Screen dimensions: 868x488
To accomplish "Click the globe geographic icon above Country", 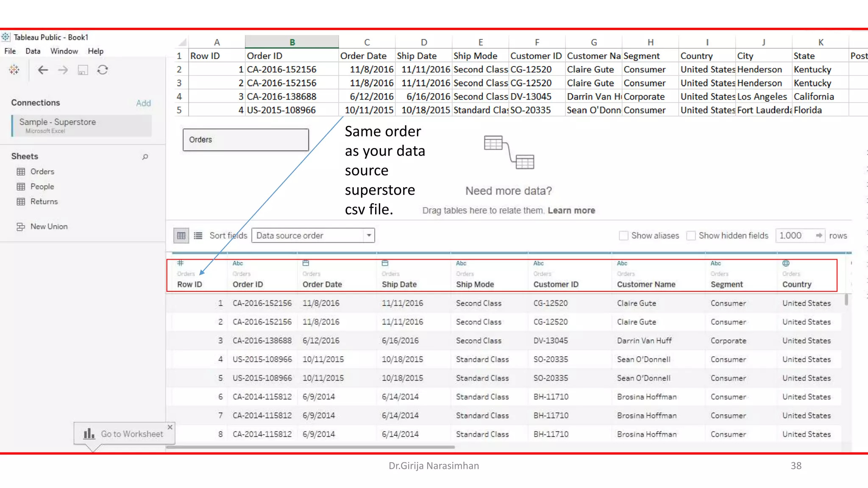I will click(786, 263).
